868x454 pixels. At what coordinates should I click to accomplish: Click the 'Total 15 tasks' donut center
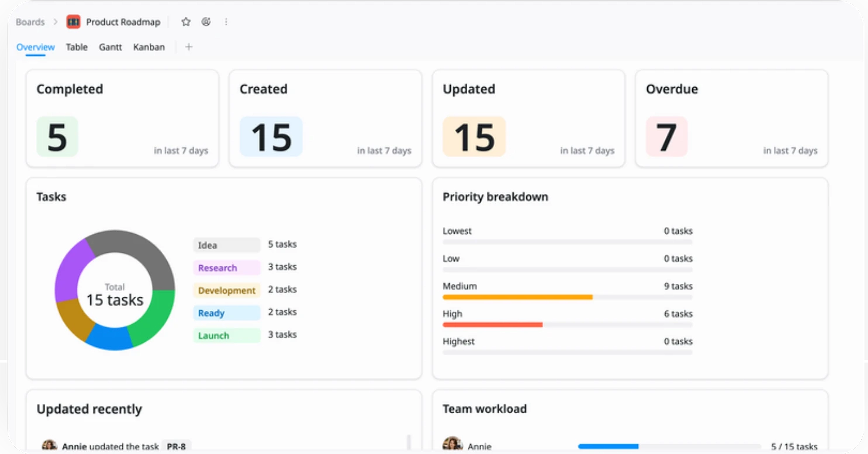115,295
